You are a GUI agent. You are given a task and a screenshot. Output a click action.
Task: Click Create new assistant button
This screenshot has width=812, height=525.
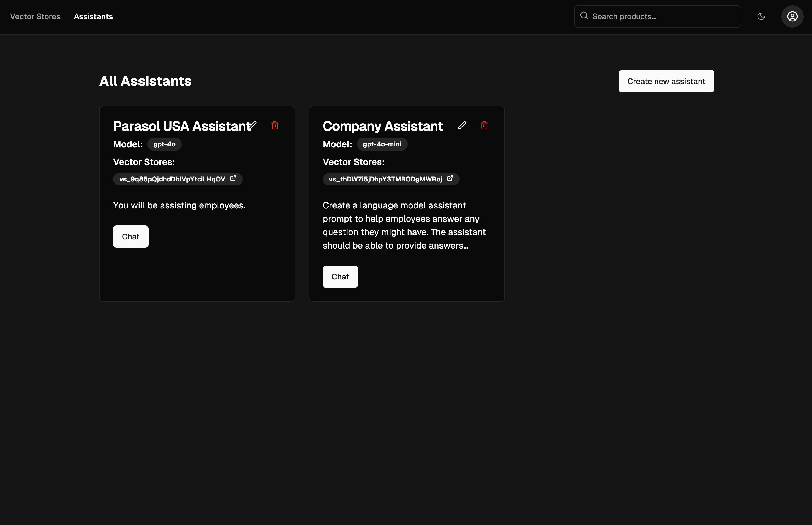click(x=666, y=81)
